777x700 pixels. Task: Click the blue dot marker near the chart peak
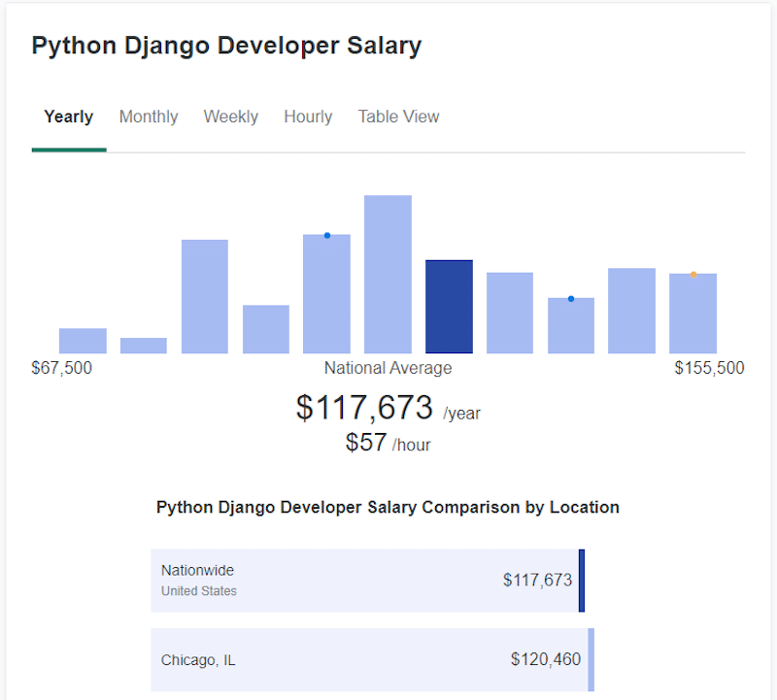click(326, 235)
